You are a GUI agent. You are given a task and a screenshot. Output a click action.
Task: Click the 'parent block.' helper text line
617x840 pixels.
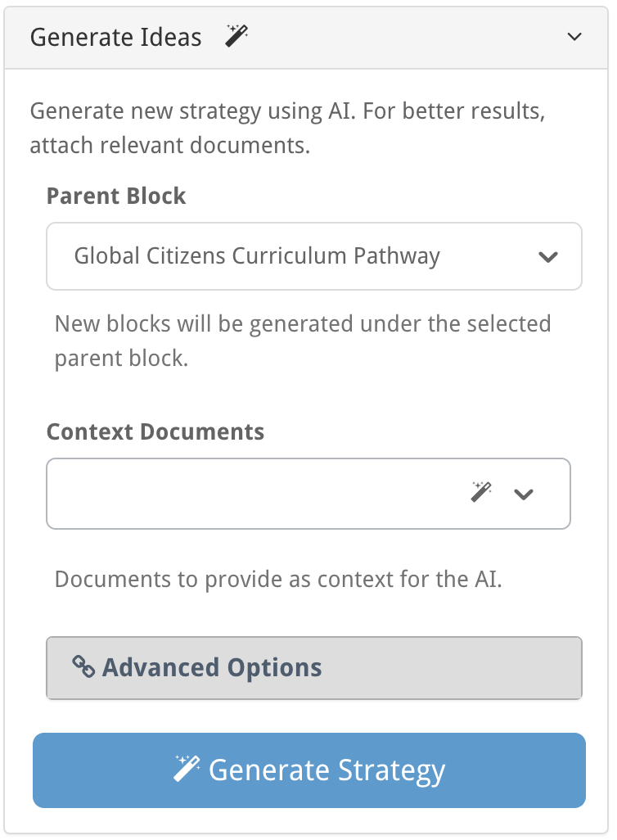[122, 359]
